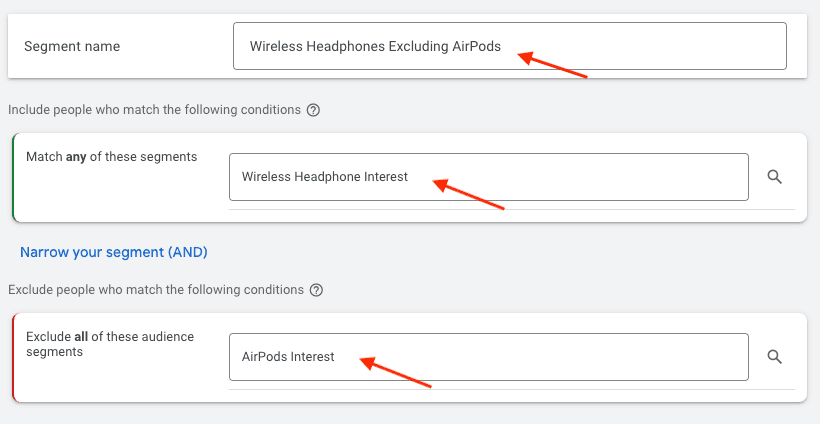This screenshot has width=820, height=424.
Task: Select the Wireless Headphone Interest field
Action: [488, 177]
